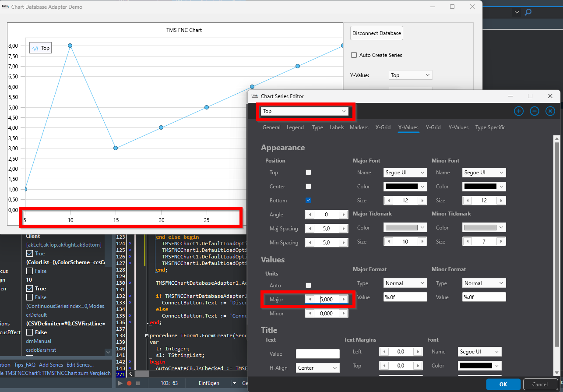Open the Y-Value dropdown in demo window

(411, 75)
